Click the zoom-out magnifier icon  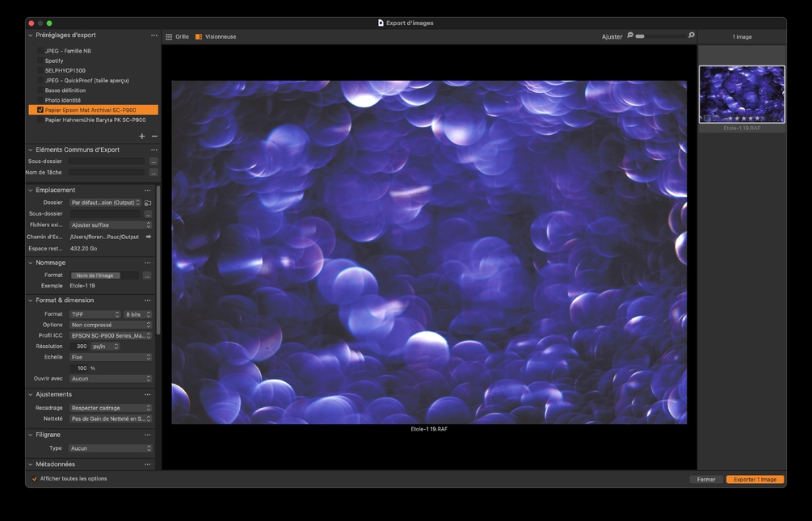click(x=630, y=36)
